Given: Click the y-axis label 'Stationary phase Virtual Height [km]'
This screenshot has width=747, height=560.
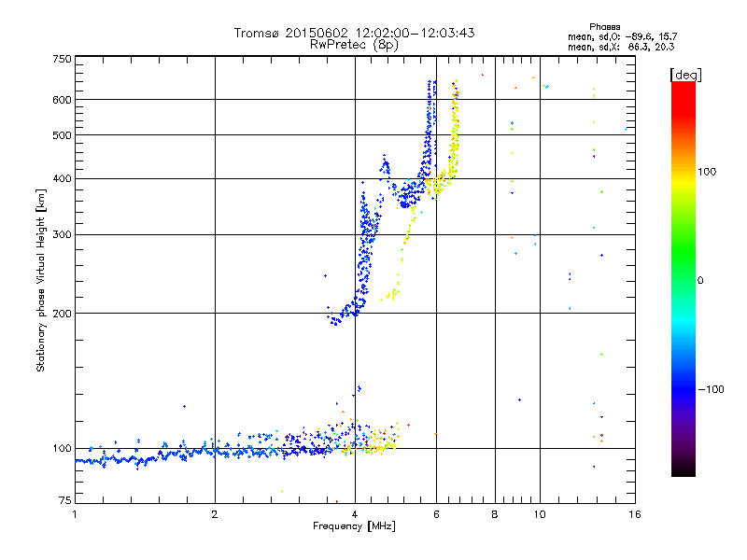Looking at the screenshot, I should click(40, 281).
